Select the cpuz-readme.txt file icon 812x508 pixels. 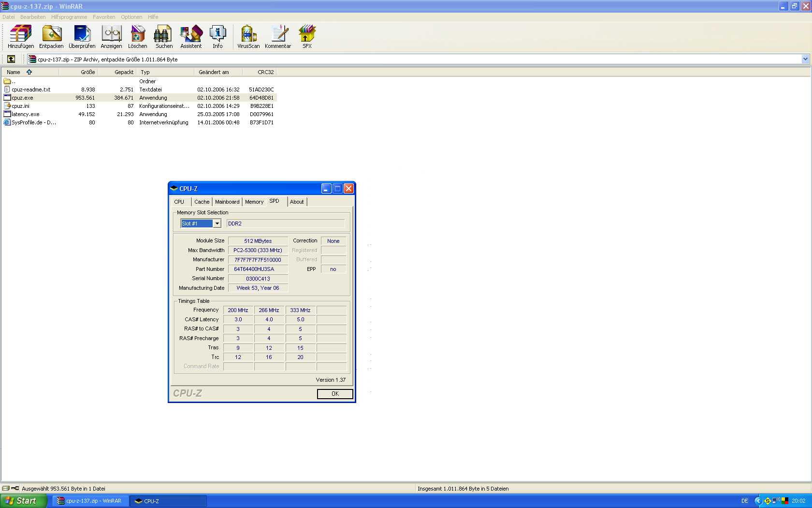point(7,90)
